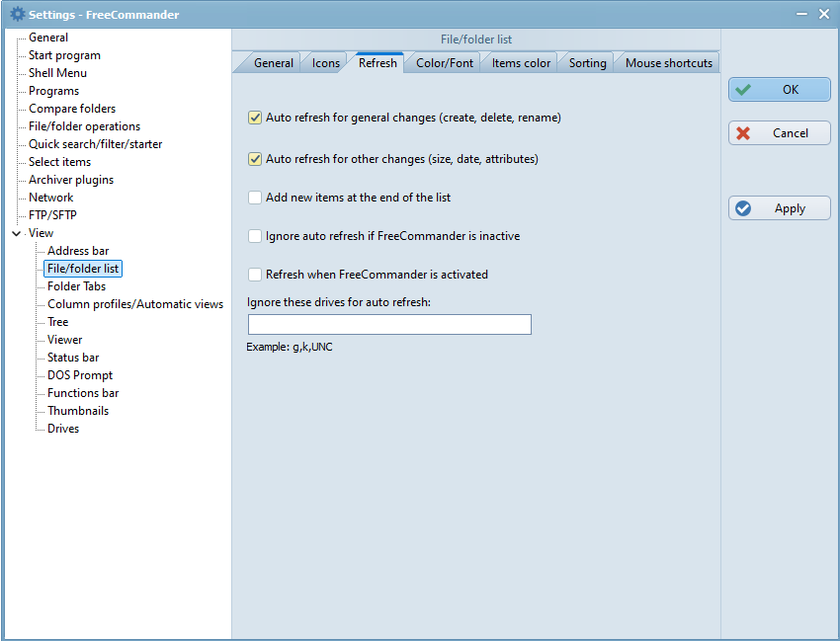Open Select items settings
The width and height of the screenshot is (840, 641).
click(59, 162)
